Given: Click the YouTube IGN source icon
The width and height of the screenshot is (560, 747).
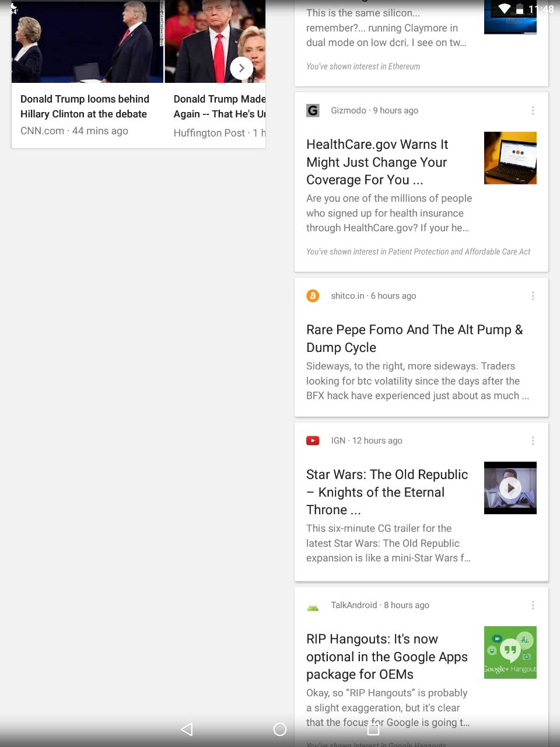Looking at the screenshot, I should pos(313,441).
